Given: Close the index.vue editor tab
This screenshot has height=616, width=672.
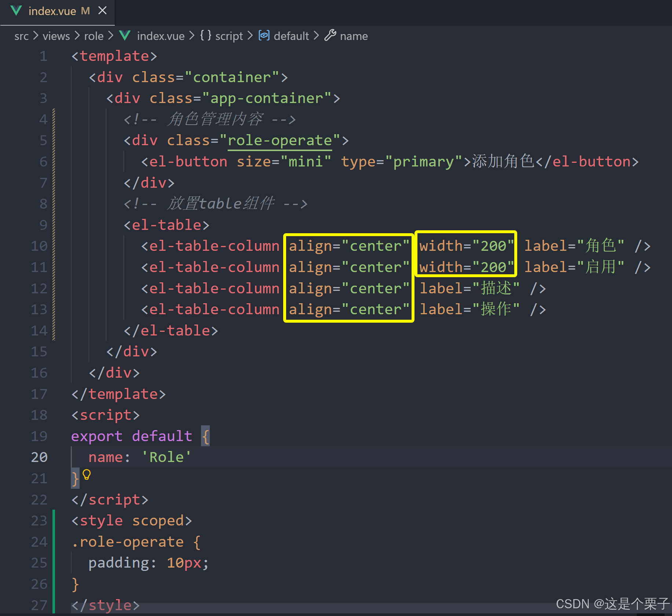Looking at the screenshot, I should 103,11.
